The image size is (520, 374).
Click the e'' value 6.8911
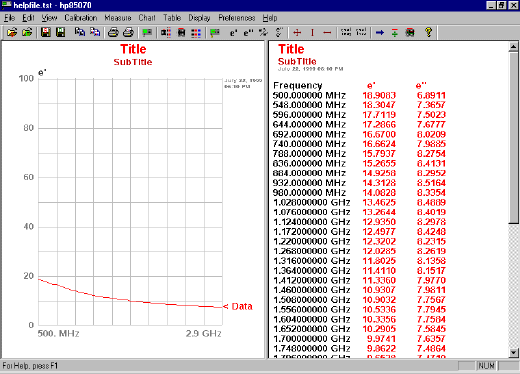point(431,95)
